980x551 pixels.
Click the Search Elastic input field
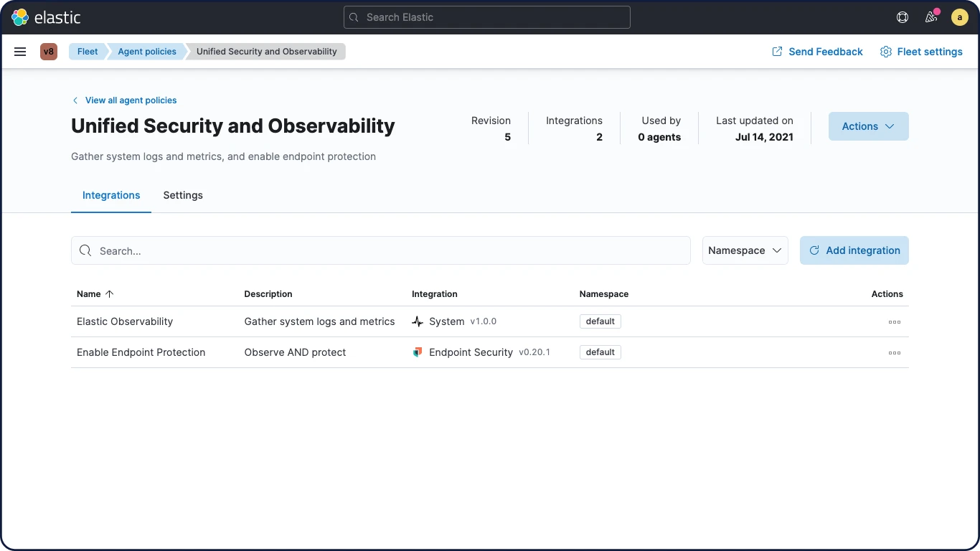coord(486,17)
